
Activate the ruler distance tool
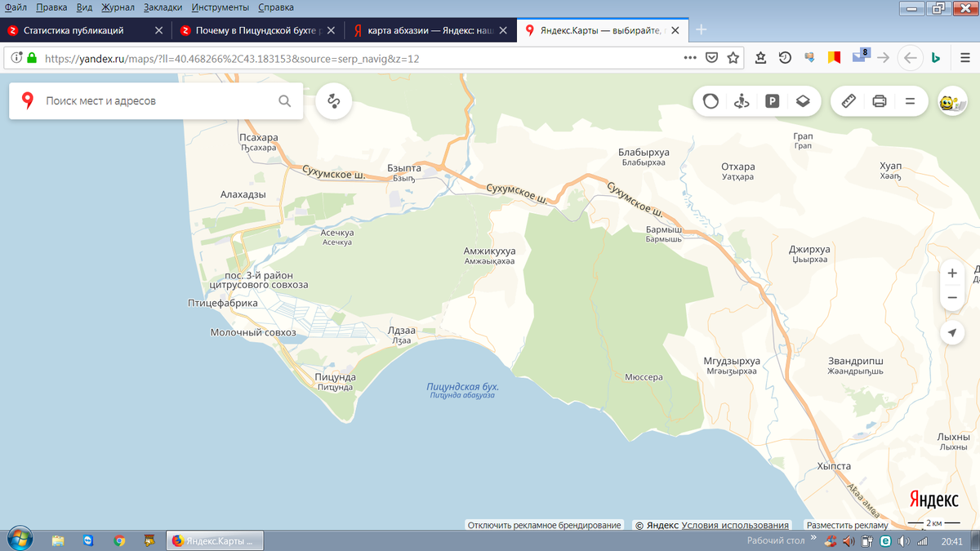coord(849,101)
